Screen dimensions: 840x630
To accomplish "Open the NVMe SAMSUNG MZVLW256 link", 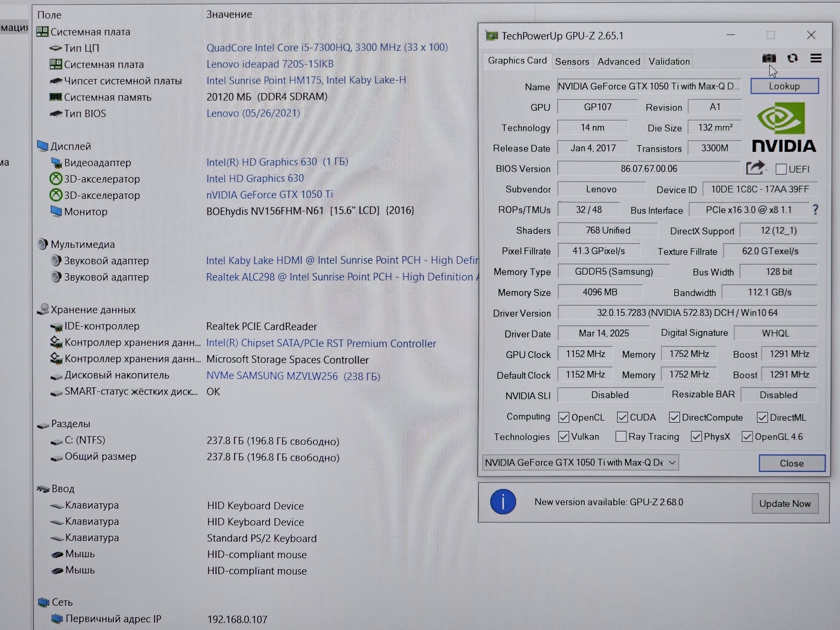I will (293, 376).
